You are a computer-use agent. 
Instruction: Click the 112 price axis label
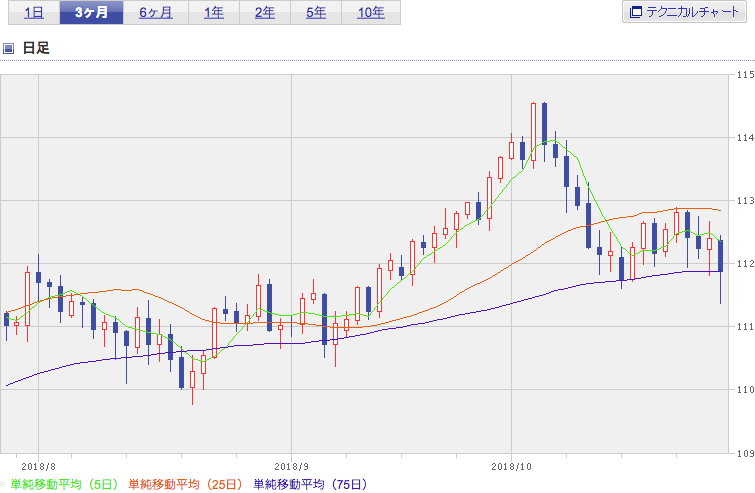tap(745, 264)
